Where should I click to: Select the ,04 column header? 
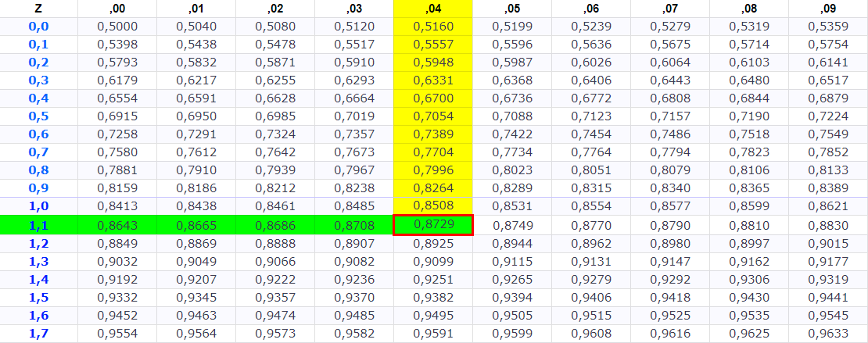(432, 9)
